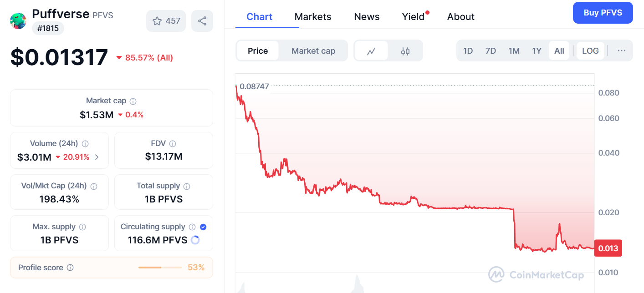This screenshot has width=644, height=293.
Task: Click the FDV info icon
Action: [x=173, y=144]
